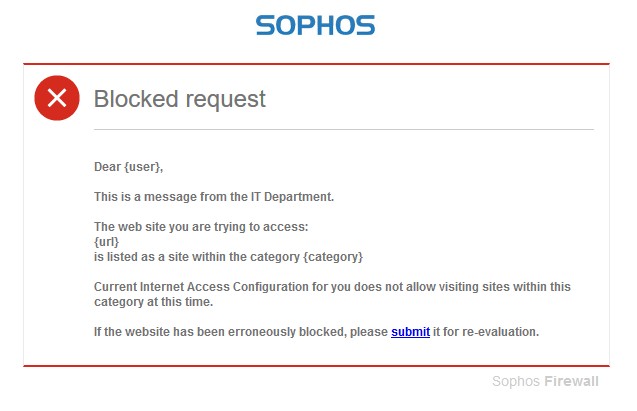Click the Blocked request heading
The width and height of the screenshot is (637, 411).
[x=179, y=99]
